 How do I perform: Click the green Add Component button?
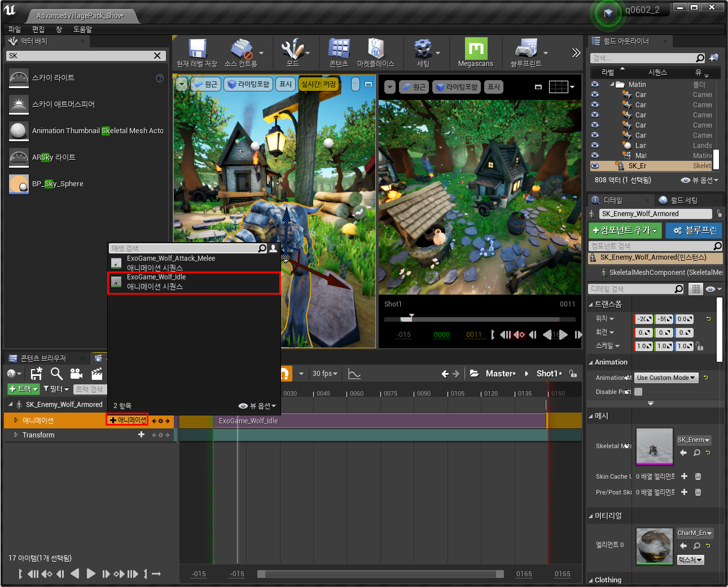[x=625, y=230]
